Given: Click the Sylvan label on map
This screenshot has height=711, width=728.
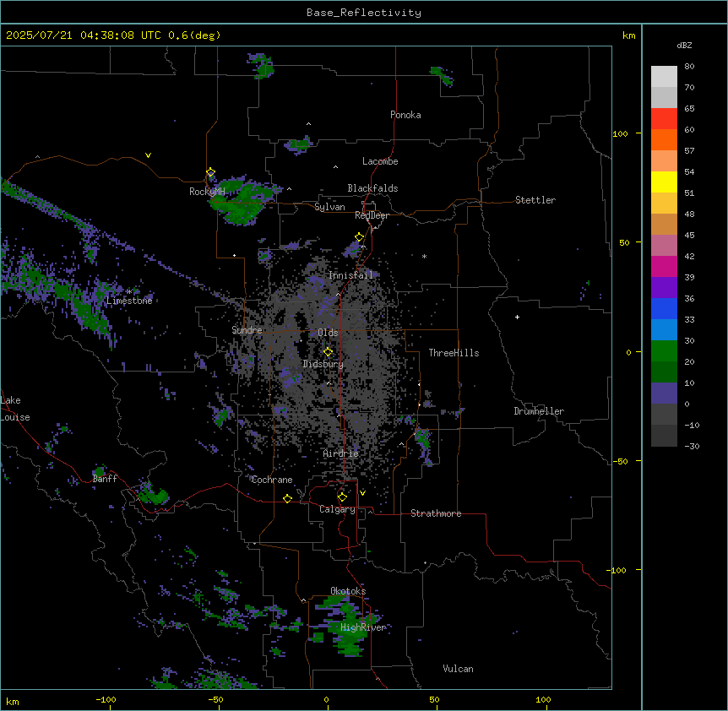Looking at the screenshot, I should point(329,207).
